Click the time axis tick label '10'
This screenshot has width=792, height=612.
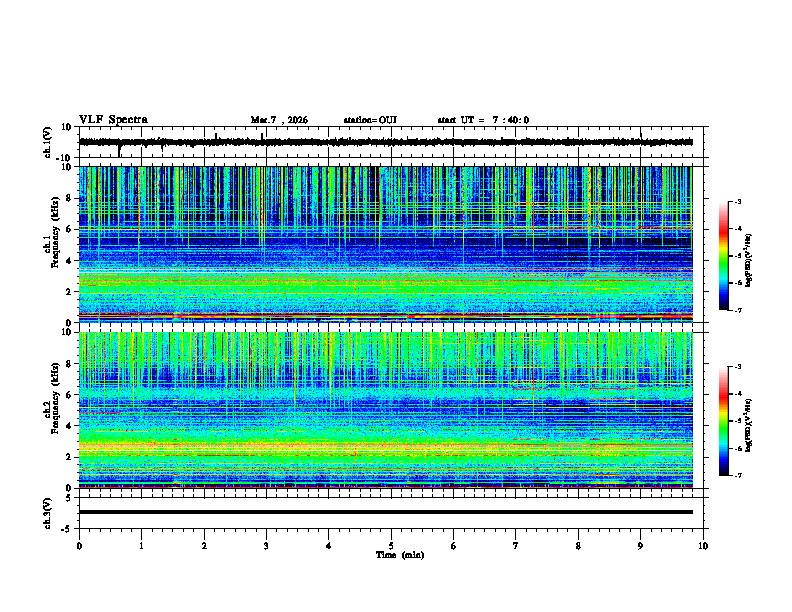703,546
